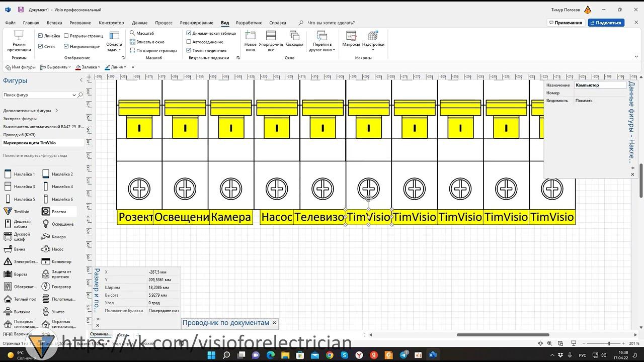Select the Наклейка 2 stencil shape

[58, 174]
